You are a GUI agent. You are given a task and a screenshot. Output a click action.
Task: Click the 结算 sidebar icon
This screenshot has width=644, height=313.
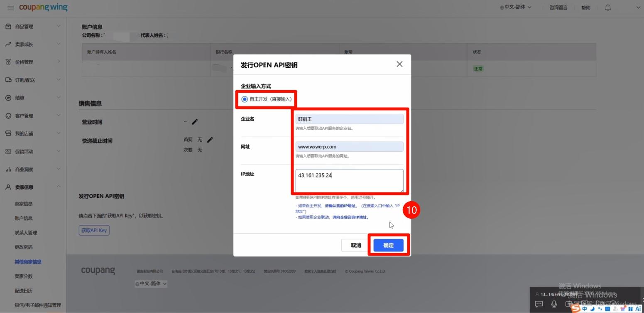(x=8, y=98)
